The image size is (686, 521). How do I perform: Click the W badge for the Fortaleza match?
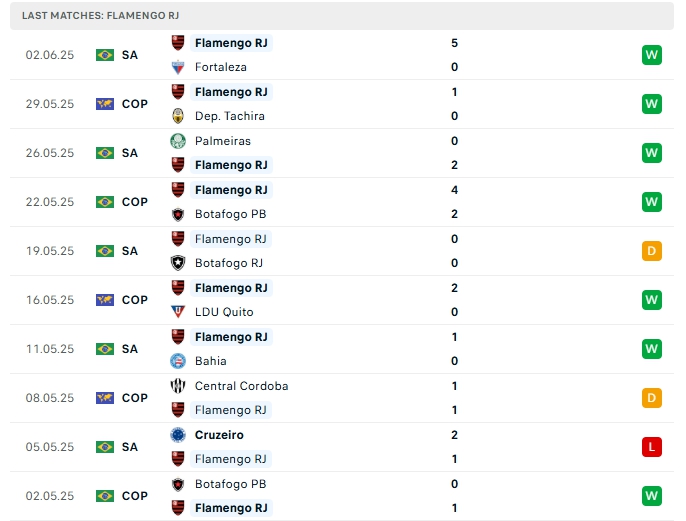click(652, 55)
